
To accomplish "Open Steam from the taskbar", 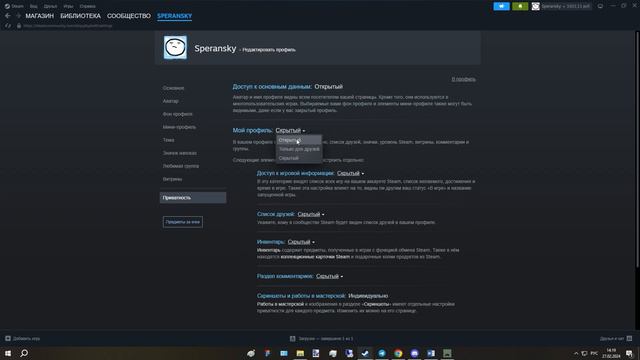I will (365, 353).
